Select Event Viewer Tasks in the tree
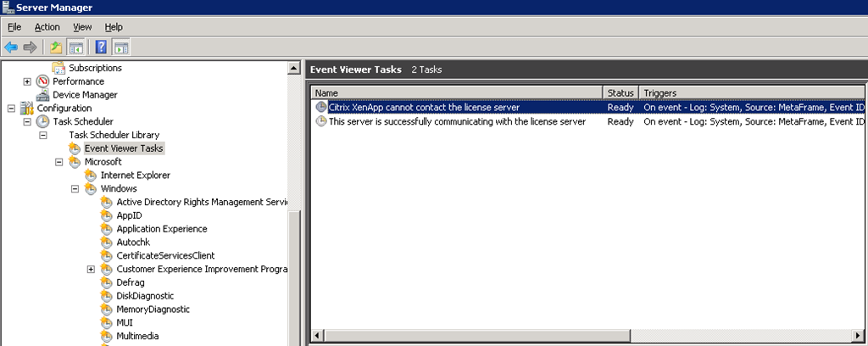The image size is (868, 346). point(124,148)
